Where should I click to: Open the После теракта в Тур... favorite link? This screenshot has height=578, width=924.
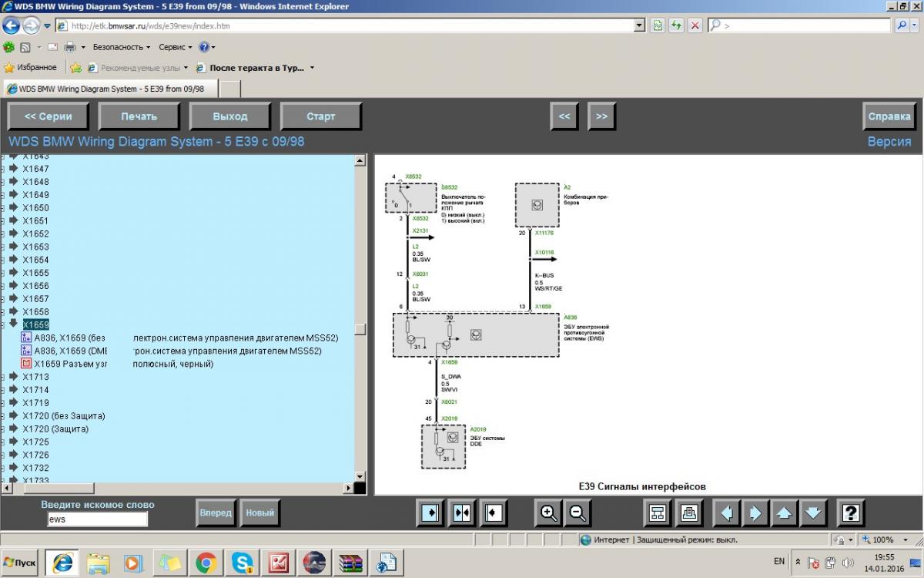256,68
